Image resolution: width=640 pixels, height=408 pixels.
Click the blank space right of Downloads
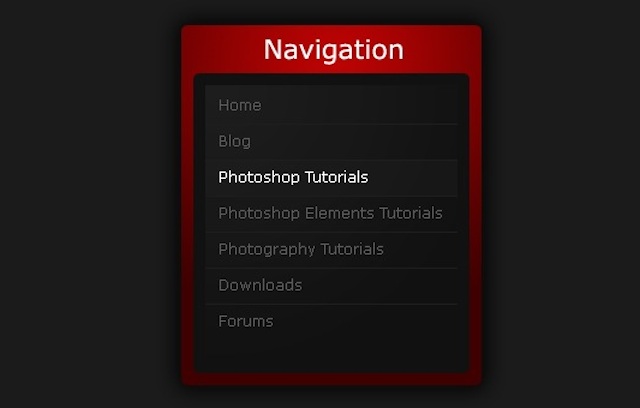point(380,285)
